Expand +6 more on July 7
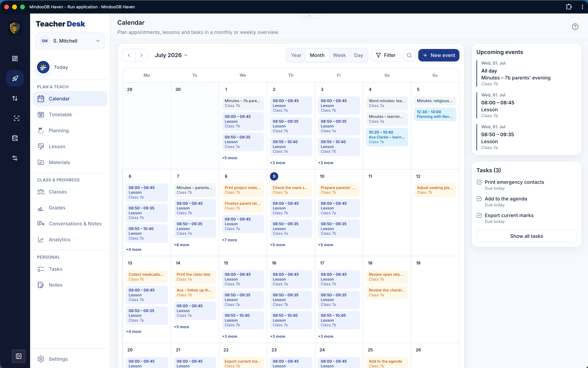This screenshot has height=368, width=588. tap(182, 245)
